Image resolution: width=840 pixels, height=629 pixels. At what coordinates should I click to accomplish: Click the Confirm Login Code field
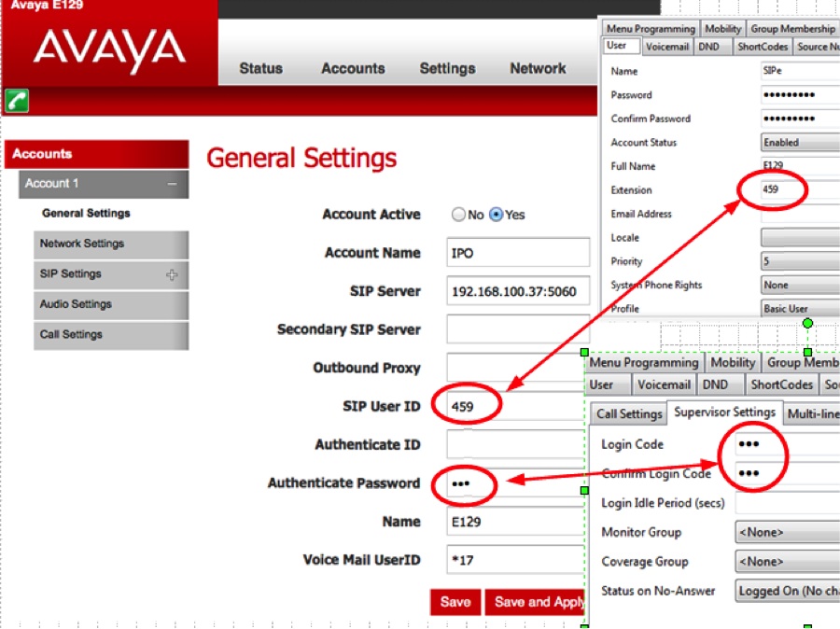coord(787,474)
